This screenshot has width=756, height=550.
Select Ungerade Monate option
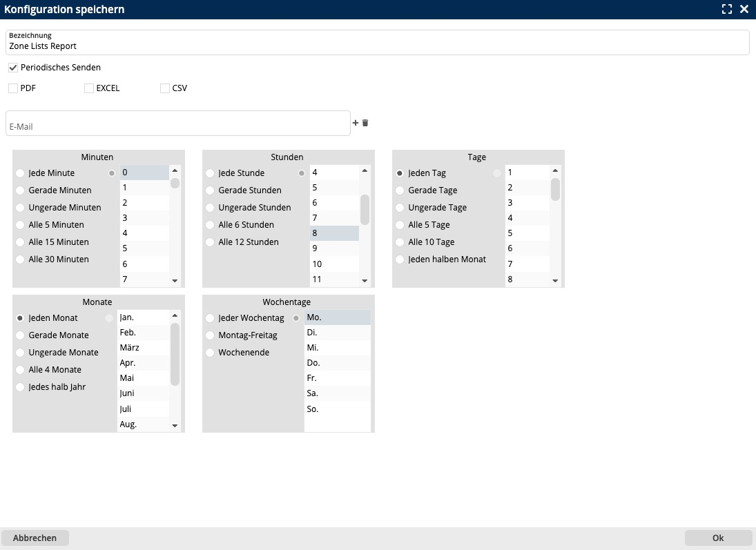(x=20, y=353)
